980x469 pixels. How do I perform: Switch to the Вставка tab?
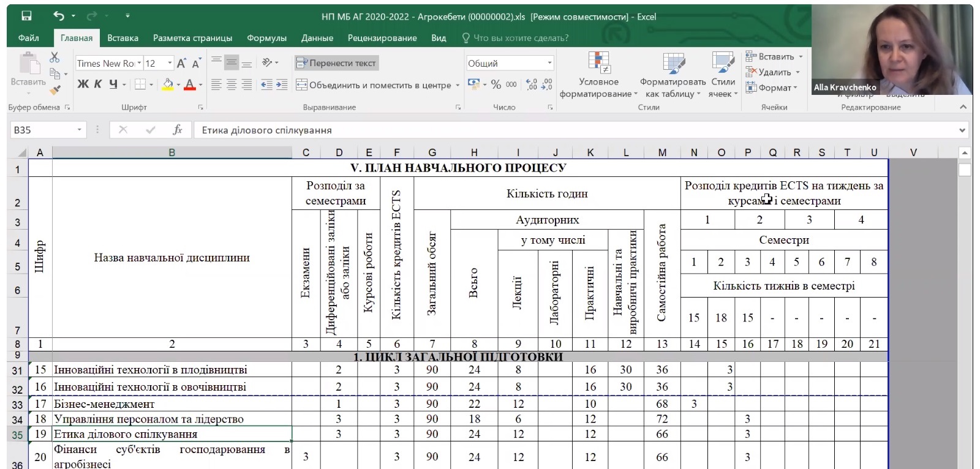(x=123, y=38)
